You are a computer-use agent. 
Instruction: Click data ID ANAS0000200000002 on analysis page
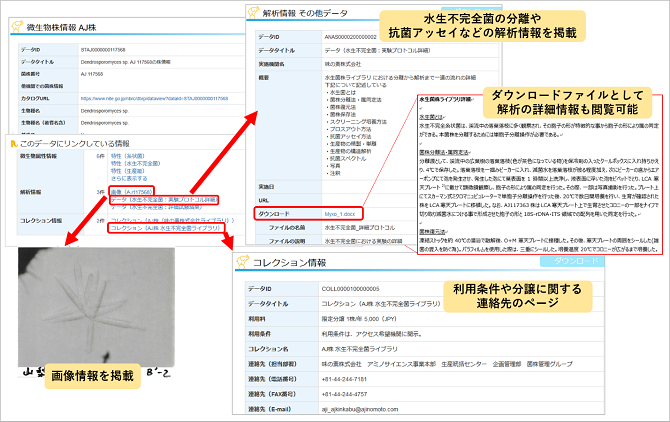click(x=350, y=37)
